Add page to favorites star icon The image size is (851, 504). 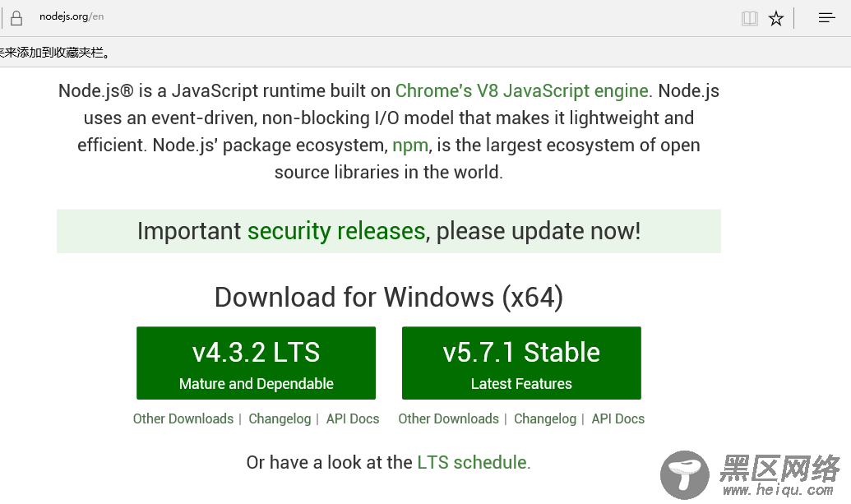[776, 18]
